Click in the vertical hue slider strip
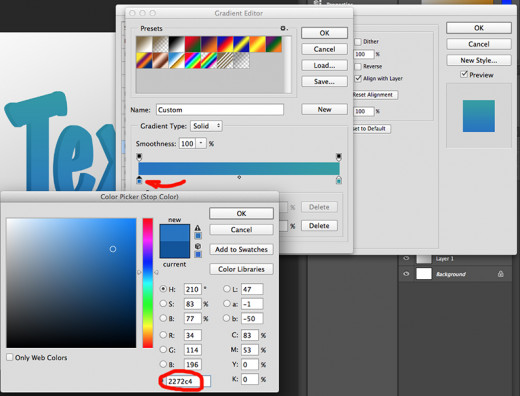The width and height of the screenshot is (520, 396). (x=148, y=283)
